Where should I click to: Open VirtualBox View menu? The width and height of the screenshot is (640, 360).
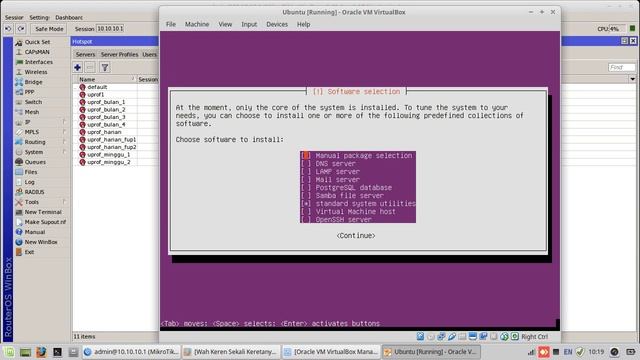coord(225,24)
